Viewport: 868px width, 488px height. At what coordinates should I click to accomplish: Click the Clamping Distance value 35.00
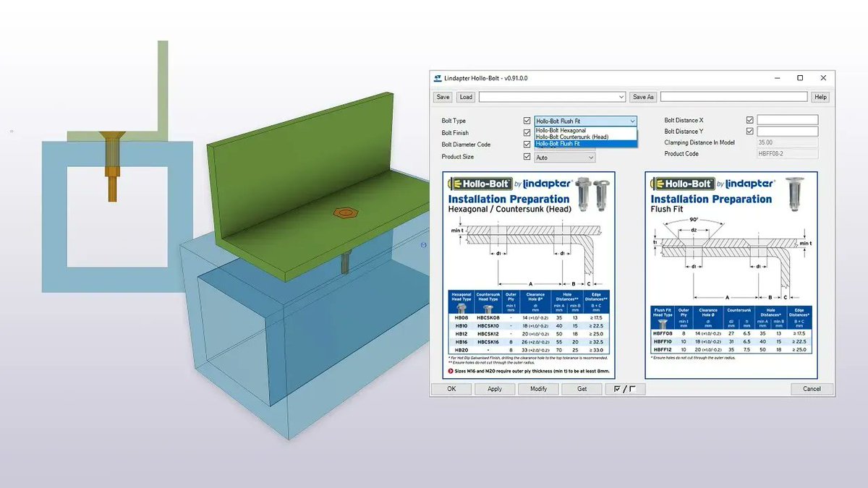tap(787, 142)
